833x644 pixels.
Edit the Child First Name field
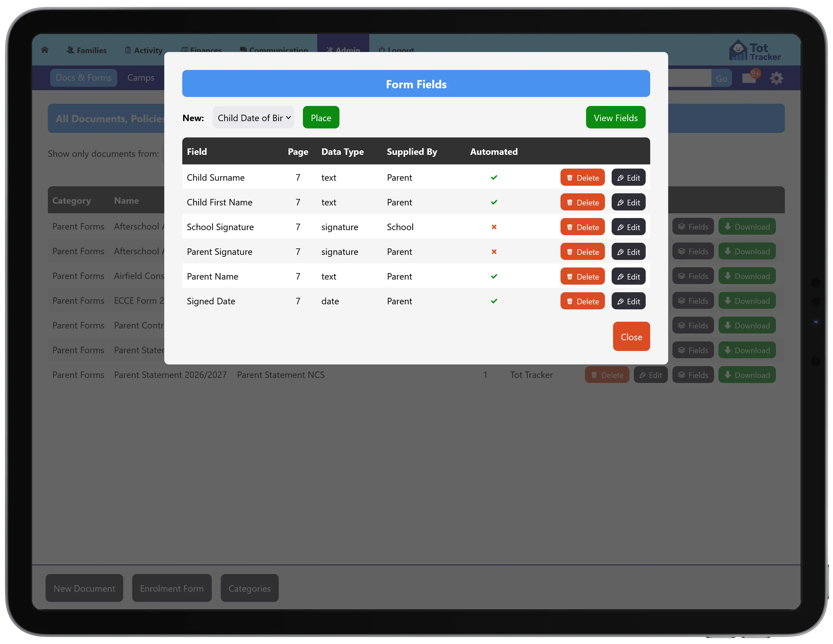(x=628, y=202)
